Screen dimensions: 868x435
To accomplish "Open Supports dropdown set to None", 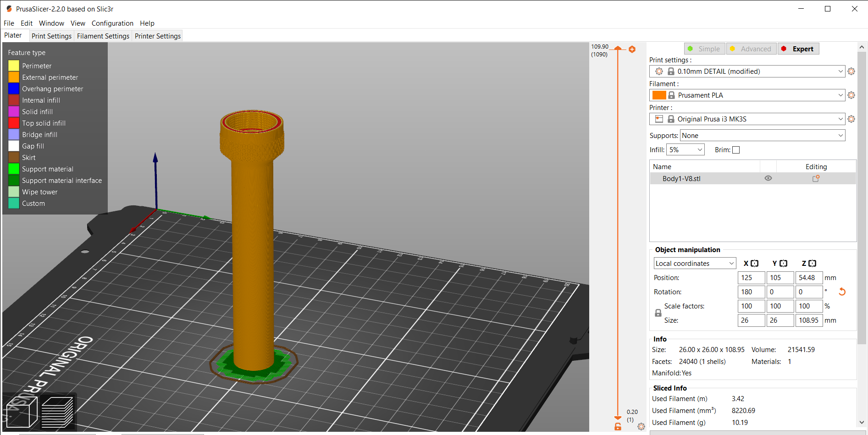I will pos(763,136).
